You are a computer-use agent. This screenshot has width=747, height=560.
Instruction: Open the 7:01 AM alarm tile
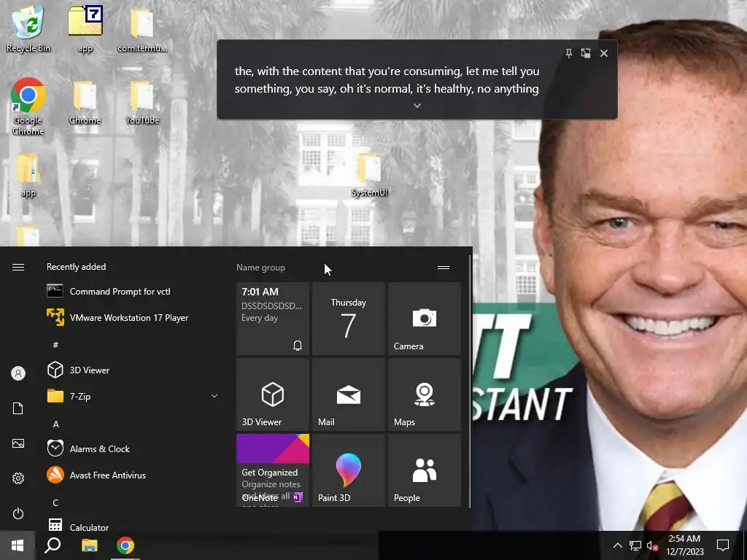click(x=273, y=319)
